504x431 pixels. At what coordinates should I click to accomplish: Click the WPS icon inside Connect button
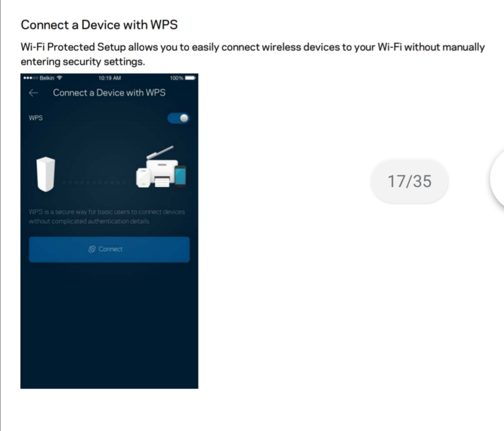(x=92, y=249)
